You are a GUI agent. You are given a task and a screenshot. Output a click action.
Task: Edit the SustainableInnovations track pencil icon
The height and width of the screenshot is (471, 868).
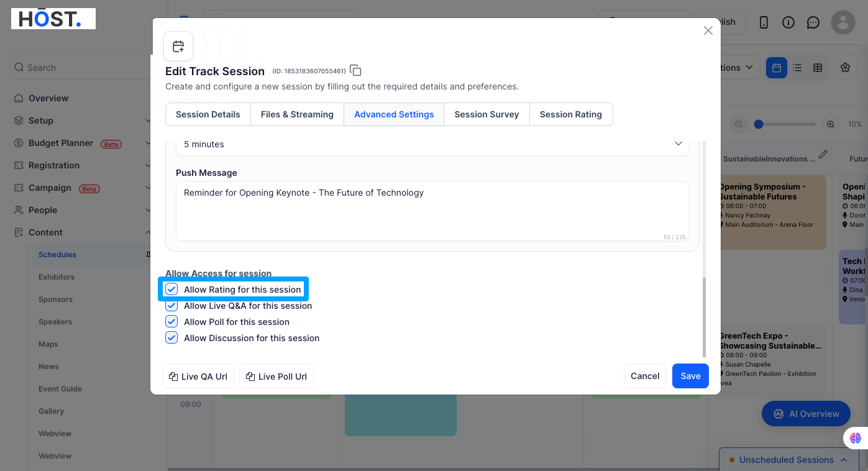click(823, 154)
